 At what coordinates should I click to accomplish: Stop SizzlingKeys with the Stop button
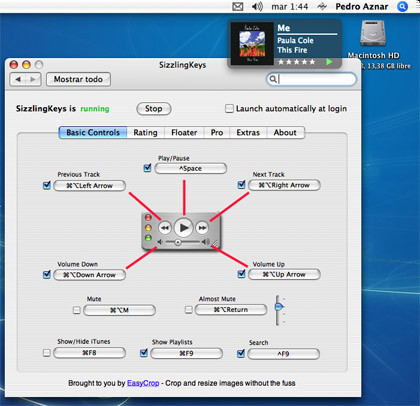click(154, 109)
